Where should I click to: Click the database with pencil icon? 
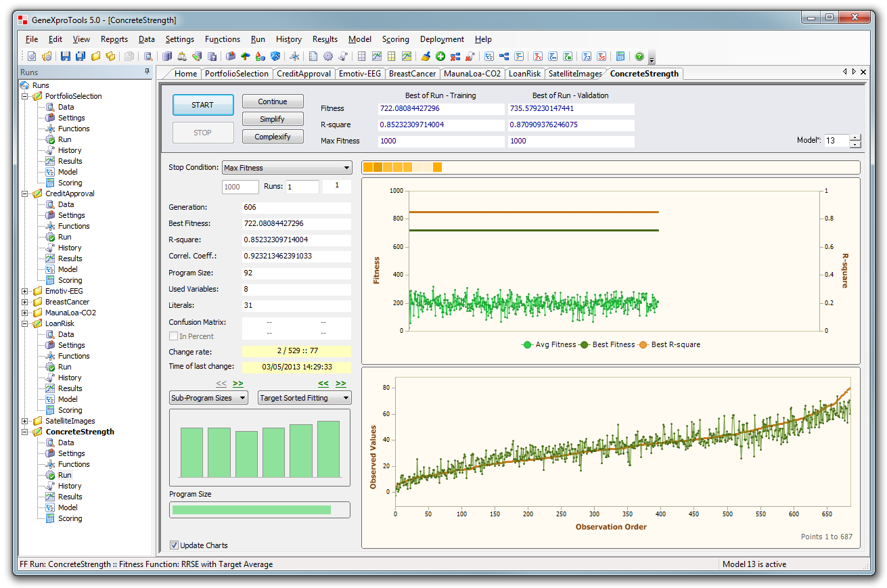click(197, 57)
